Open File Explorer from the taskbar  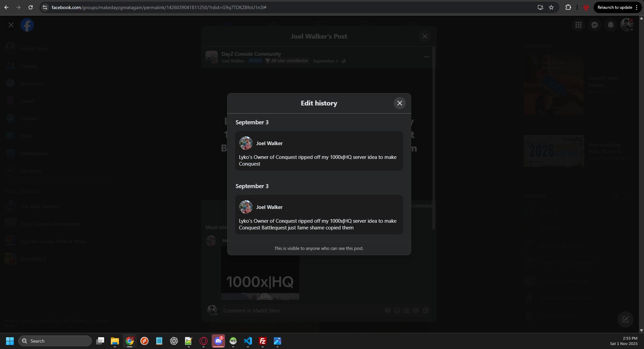click(115, 341)
